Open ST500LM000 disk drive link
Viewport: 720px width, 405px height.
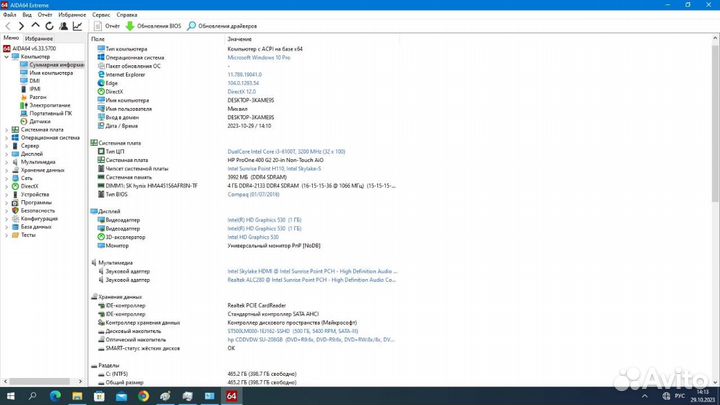click(x=293, y=331)
